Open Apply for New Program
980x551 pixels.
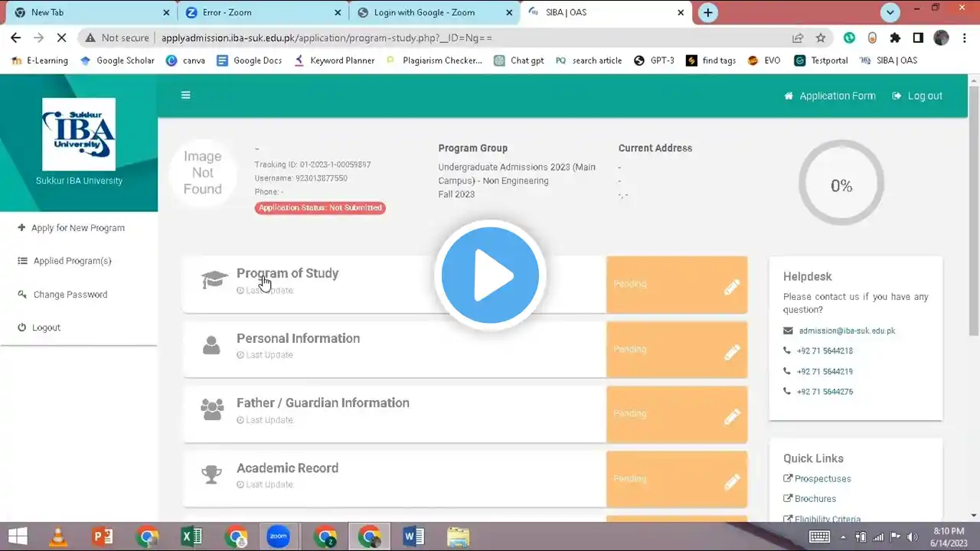[71, 228]
